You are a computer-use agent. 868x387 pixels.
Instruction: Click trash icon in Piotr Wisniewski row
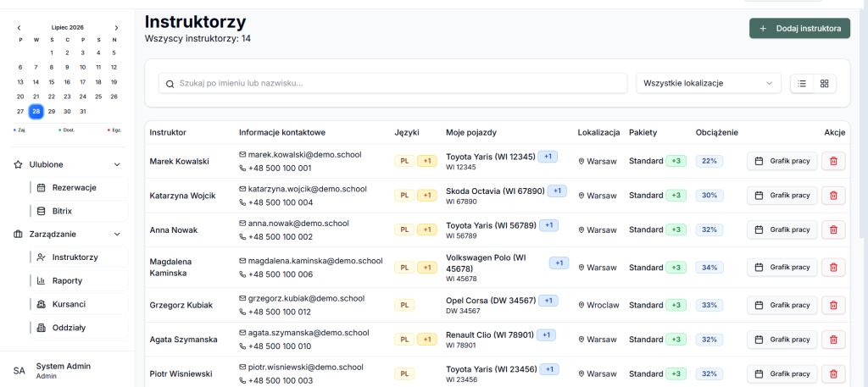[x=833, y=373]
